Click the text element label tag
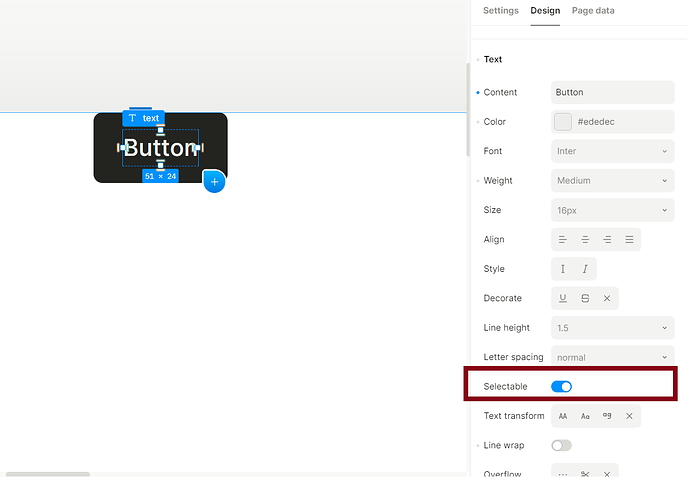This screenshot has width=690, height=482. tap(144, 118)
